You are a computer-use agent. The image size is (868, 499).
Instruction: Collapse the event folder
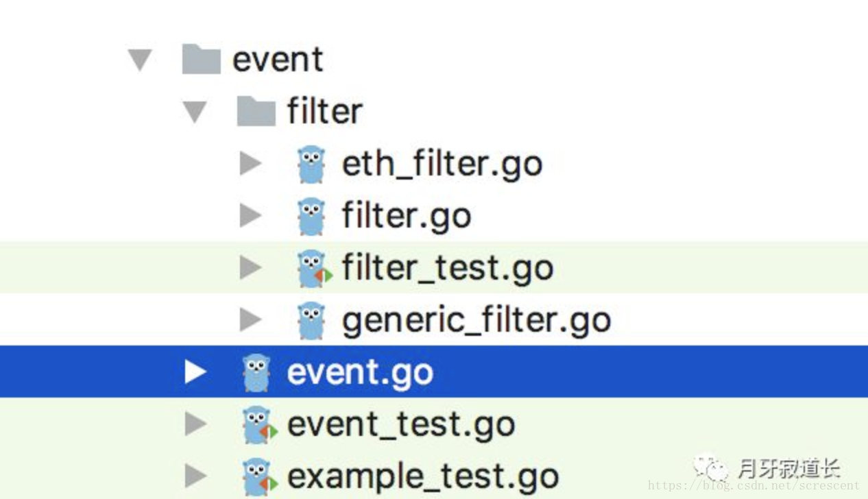(x=140, y=60)
